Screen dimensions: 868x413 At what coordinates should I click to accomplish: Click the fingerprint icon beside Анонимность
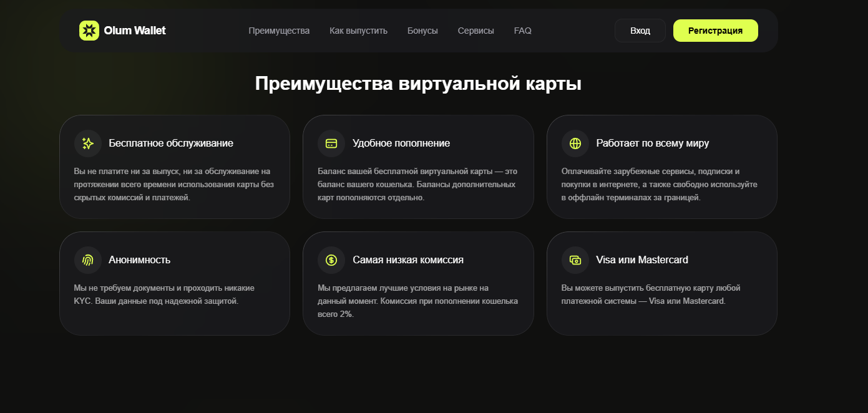point(88,260)
